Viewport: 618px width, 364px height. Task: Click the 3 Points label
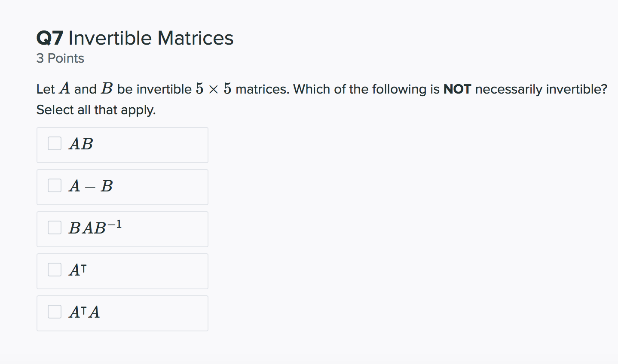(60, 58)
